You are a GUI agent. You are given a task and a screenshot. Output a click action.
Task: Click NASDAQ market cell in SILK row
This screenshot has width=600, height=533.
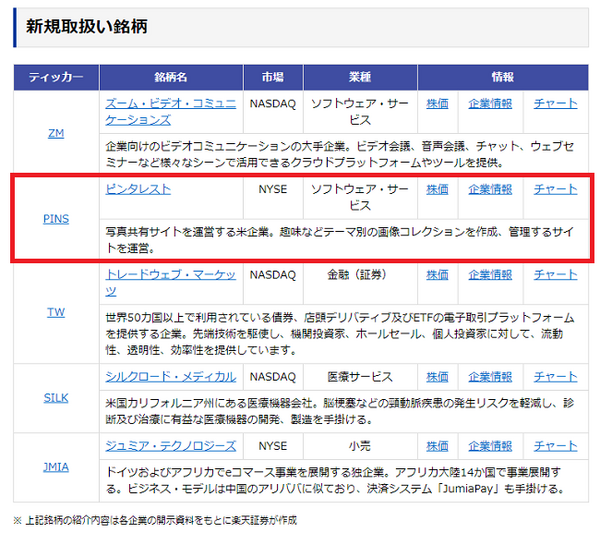pos(273,377)
